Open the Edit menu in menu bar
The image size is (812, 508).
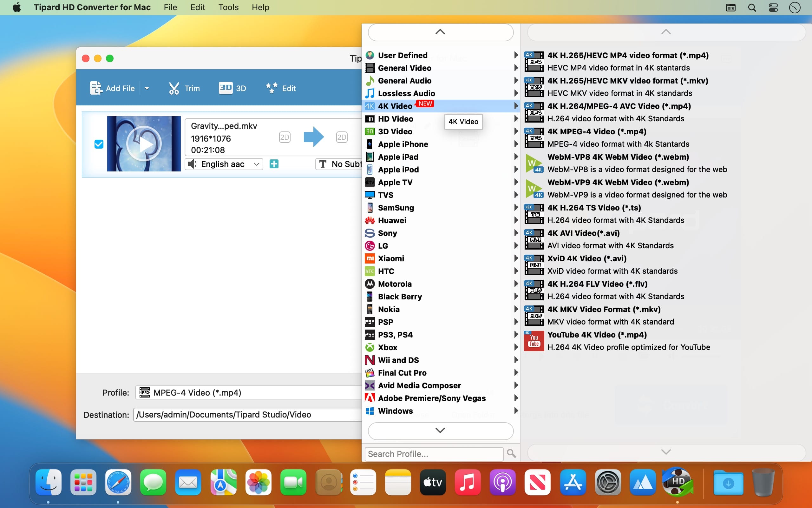(198, 7)
